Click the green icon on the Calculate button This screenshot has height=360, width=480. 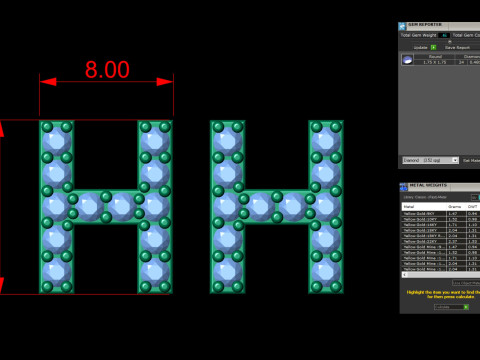[x=466, y=307]
